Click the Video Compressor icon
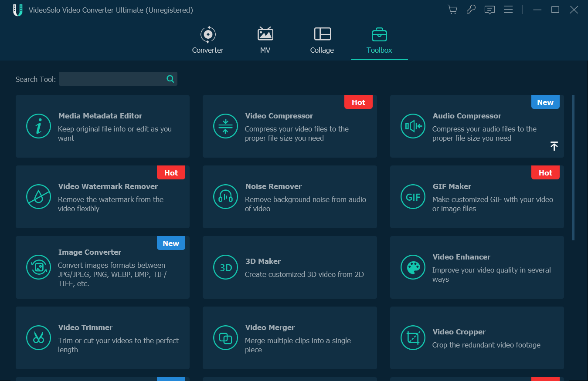Image resolution: width=588 pixels, height=381 pixels. pyautogui.click(x=226, y=126)
